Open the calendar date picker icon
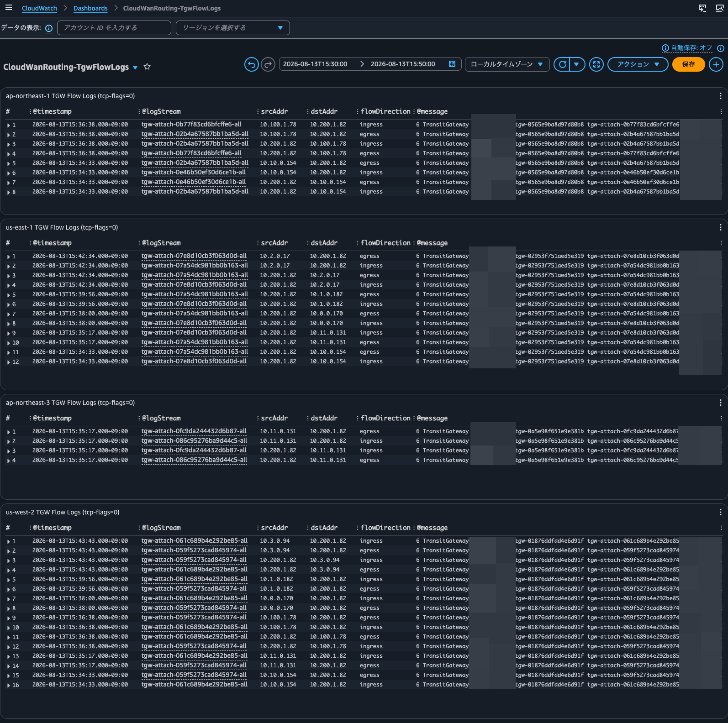This screenshot has width=728, height=723. (452, 64)
